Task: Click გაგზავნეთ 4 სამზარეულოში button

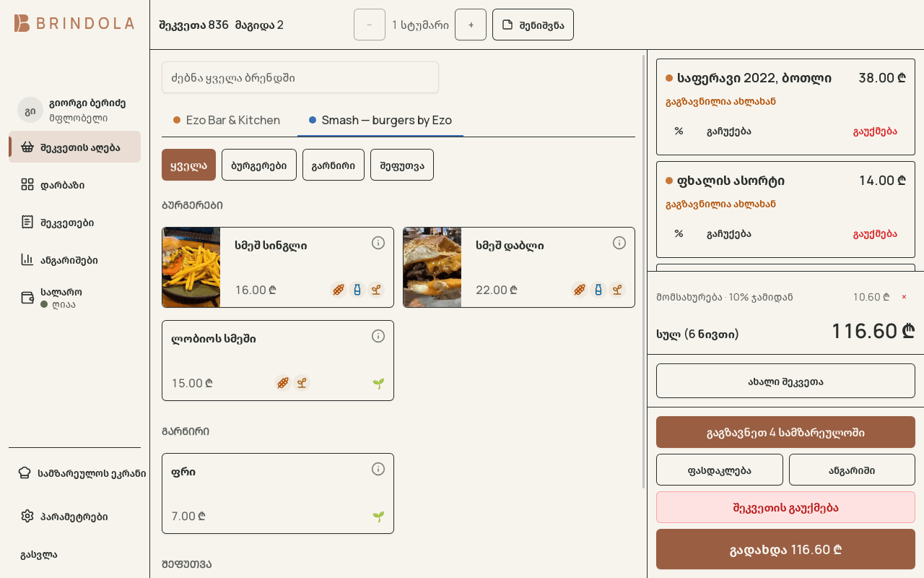Action: [785, 432]
